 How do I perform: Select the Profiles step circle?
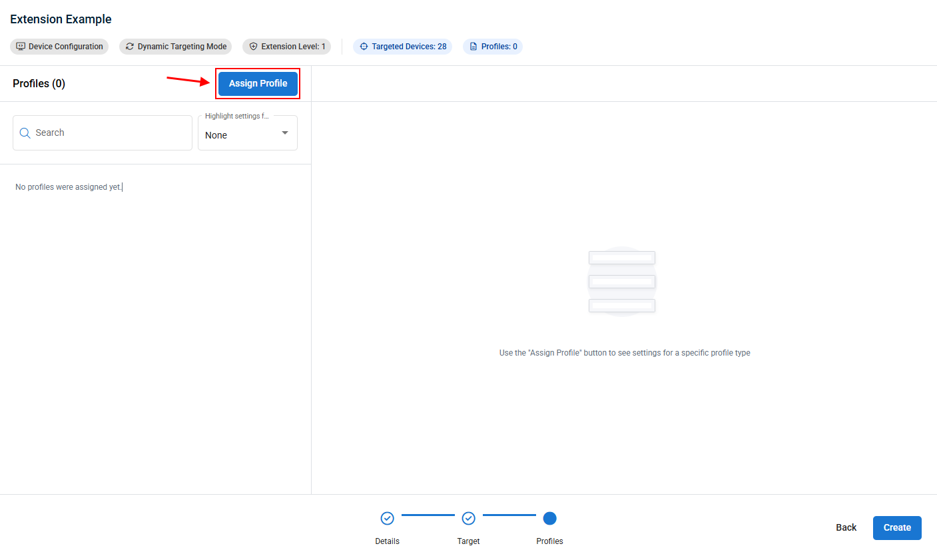(549, 518)
